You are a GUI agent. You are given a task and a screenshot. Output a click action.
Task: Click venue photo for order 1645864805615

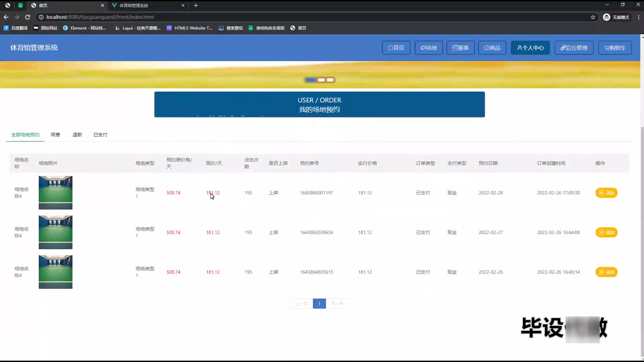pos(56,272)
